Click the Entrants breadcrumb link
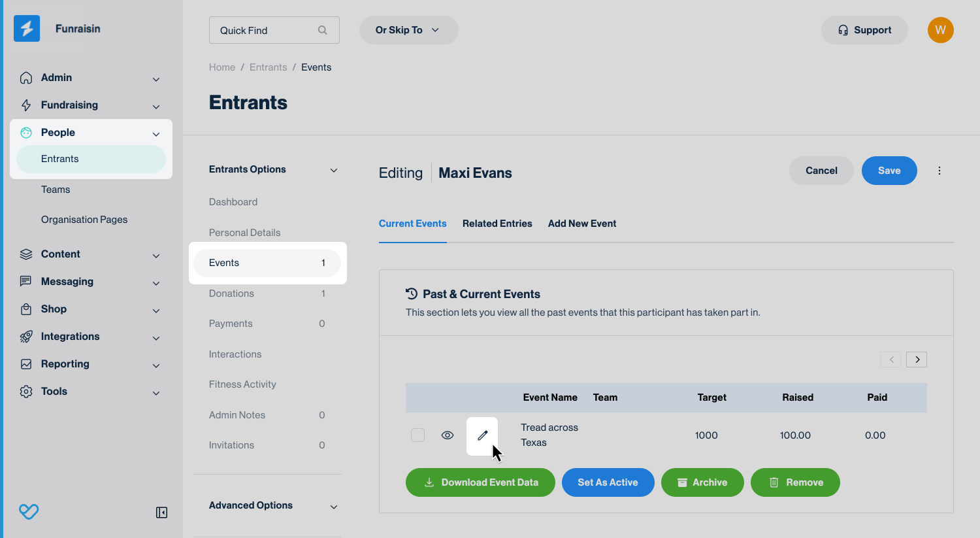 [x=268, y=67]
